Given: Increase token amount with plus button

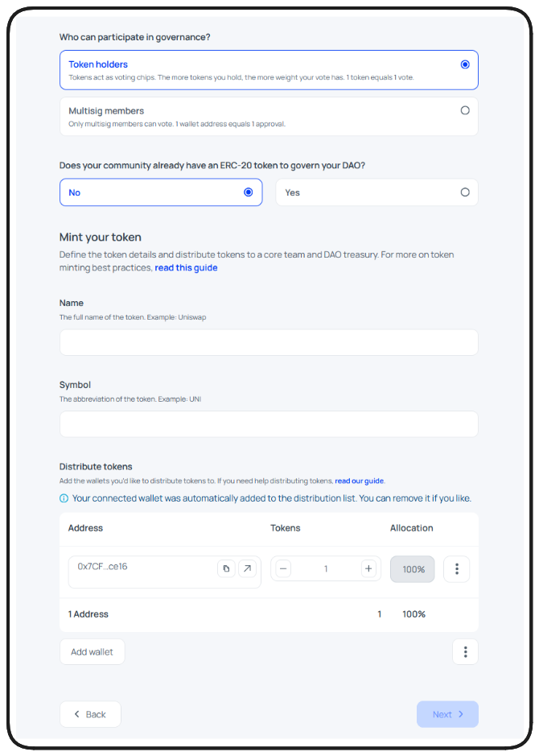Looking at the screenshot, I should 368,568.
